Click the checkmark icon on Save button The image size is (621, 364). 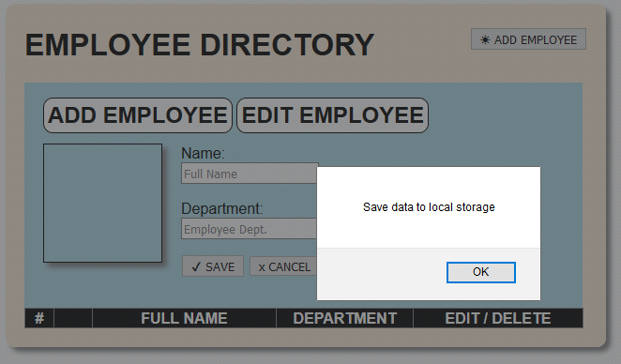tap(196, 266)
